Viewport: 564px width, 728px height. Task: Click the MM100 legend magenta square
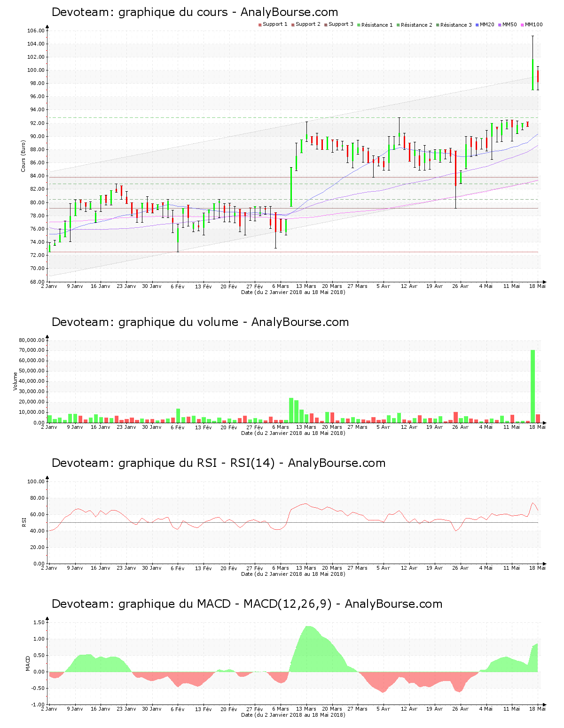coord(522,24)
